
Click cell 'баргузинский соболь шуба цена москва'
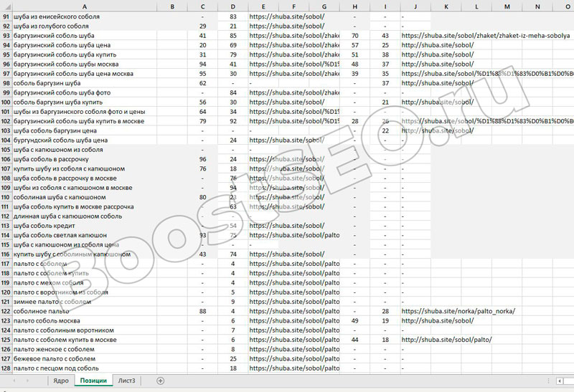click(85, 74)
